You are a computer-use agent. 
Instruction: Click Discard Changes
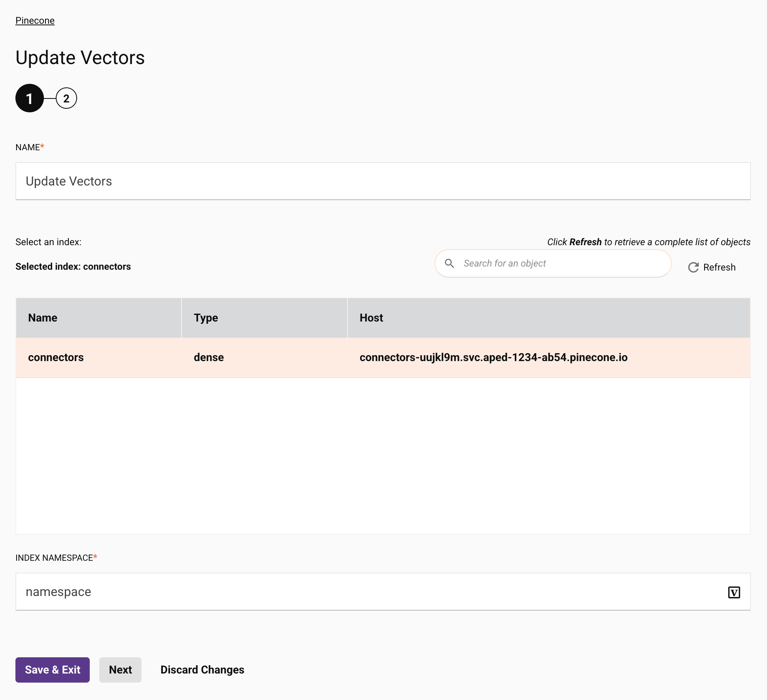(202, 670)
